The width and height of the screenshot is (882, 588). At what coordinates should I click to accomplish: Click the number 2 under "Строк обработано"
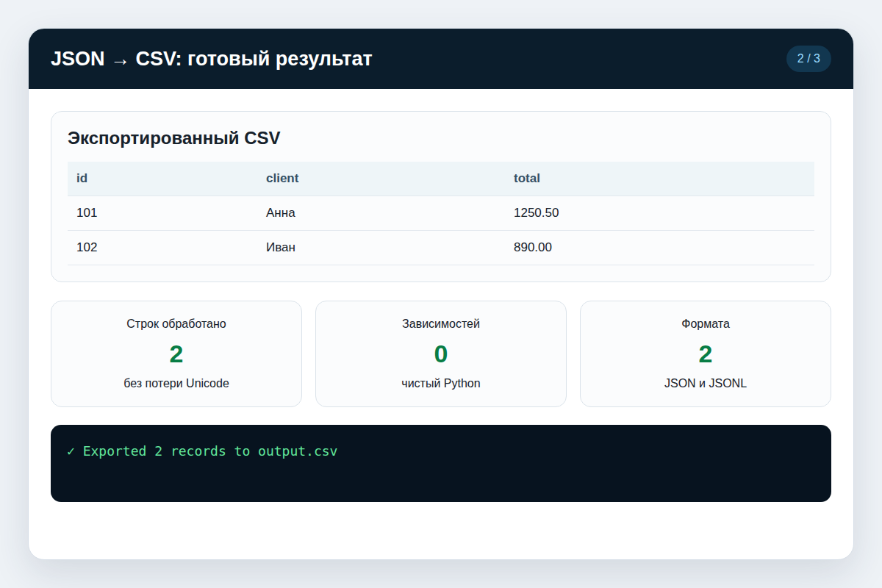coord(176,354)
